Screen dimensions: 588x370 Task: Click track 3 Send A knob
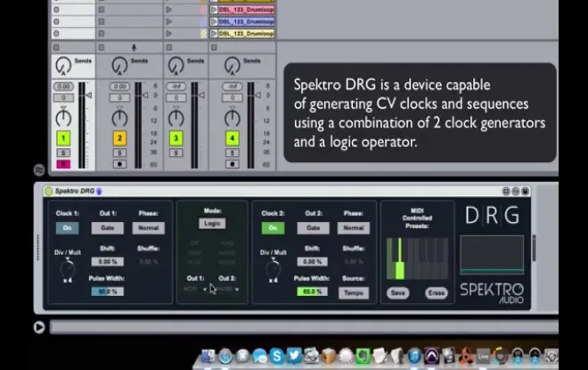[x=176, y=65]
